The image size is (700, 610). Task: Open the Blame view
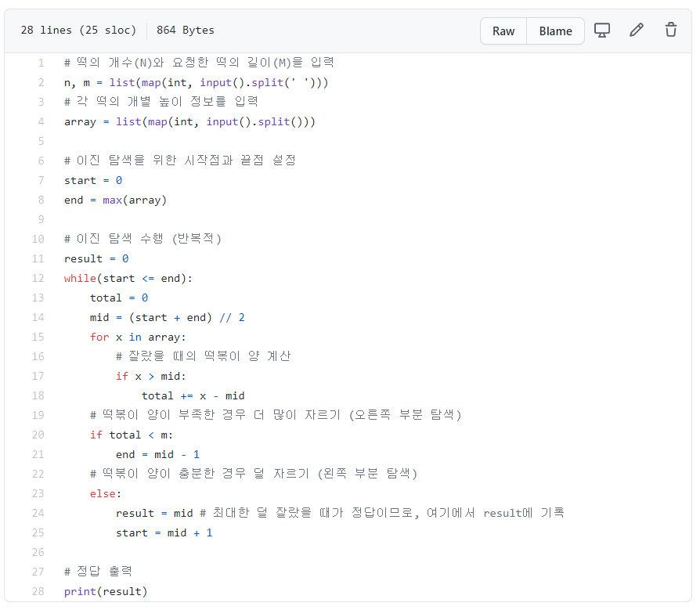(555, 31)
